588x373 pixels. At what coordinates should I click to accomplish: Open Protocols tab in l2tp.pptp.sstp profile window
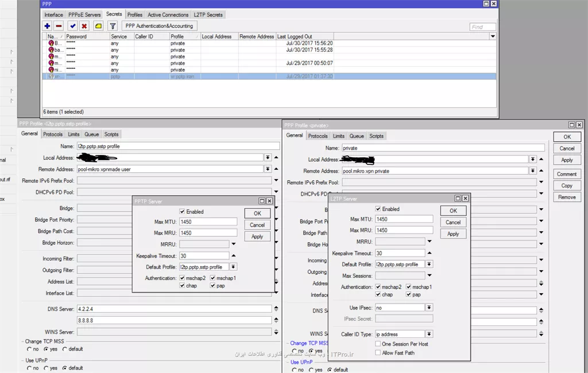pos(53,134)
